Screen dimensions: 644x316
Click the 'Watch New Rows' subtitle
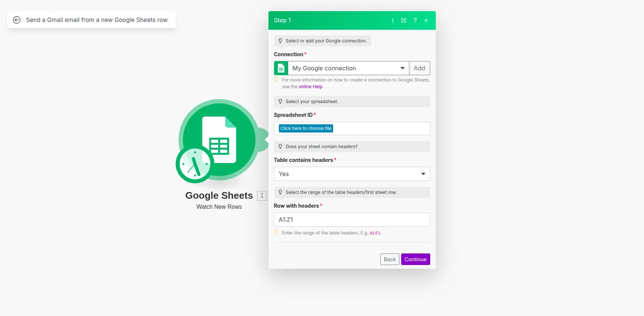point(219,207)
